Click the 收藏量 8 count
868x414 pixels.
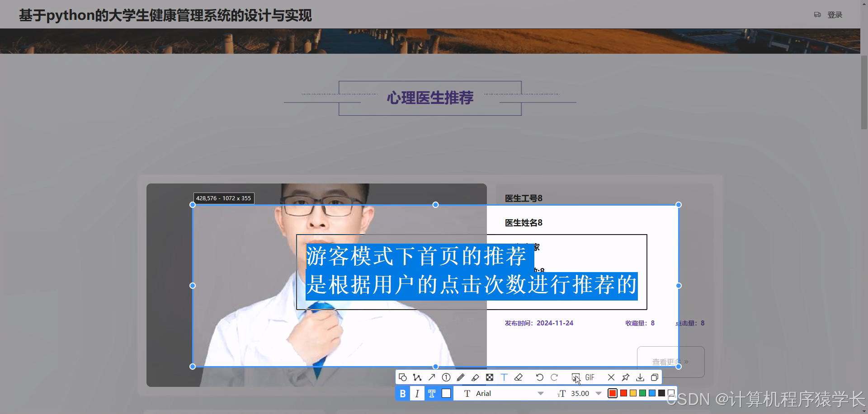(x=640, y=323)
